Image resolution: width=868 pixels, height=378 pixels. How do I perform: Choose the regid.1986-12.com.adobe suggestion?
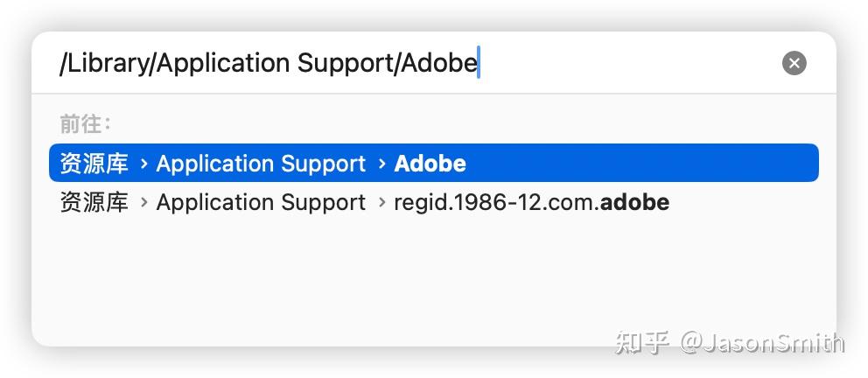[x=531, y=203]
